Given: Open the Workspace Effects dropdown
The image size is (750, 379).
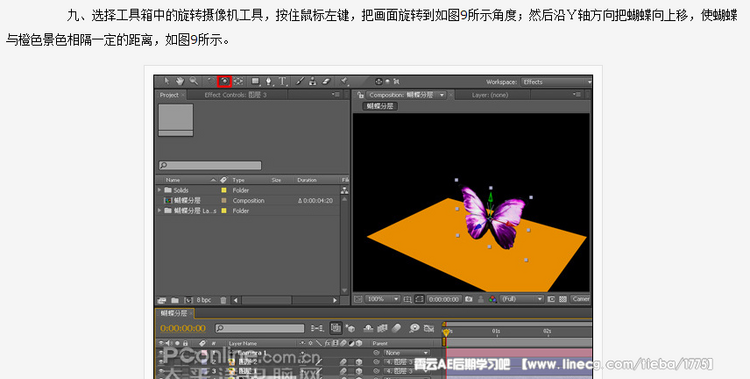Looking at the screenshot, I should tap(556, 82).
